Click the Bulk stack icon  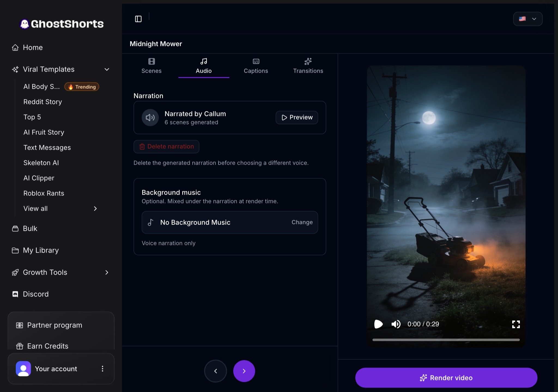15,228
